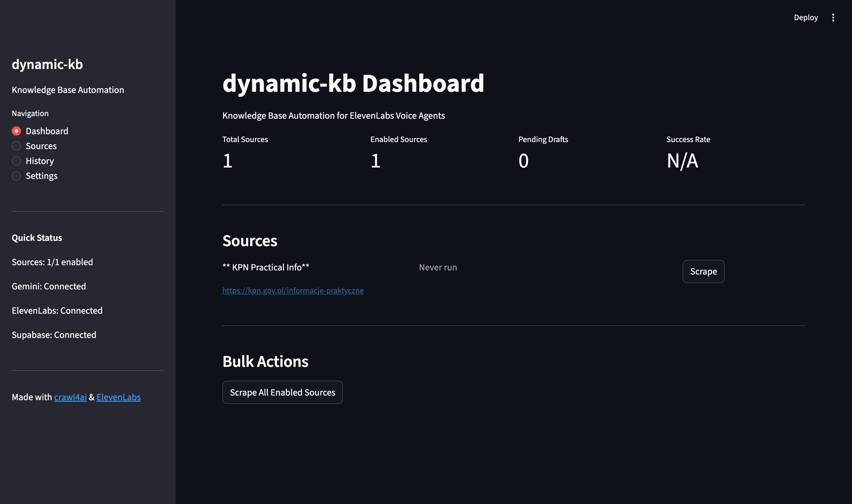This screenshot has width=852, height=504.
Task: Click the Deploy button
Action: click(x=806, y=17)
